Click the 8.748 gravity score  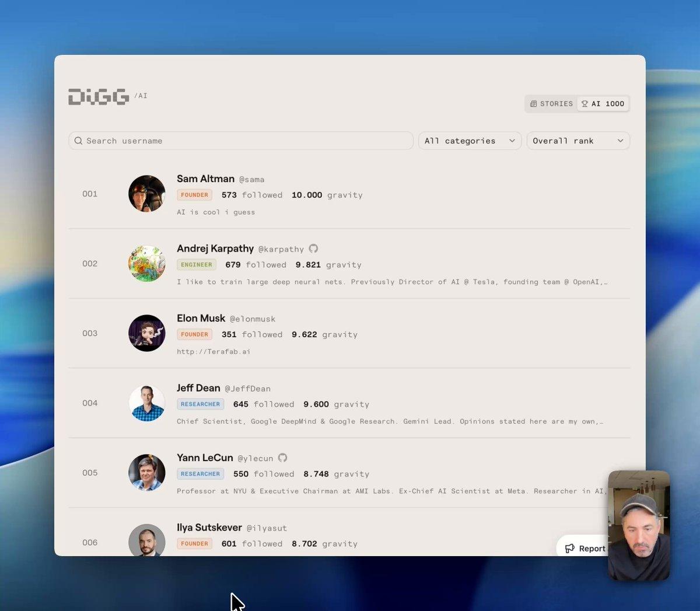[316, 474]
